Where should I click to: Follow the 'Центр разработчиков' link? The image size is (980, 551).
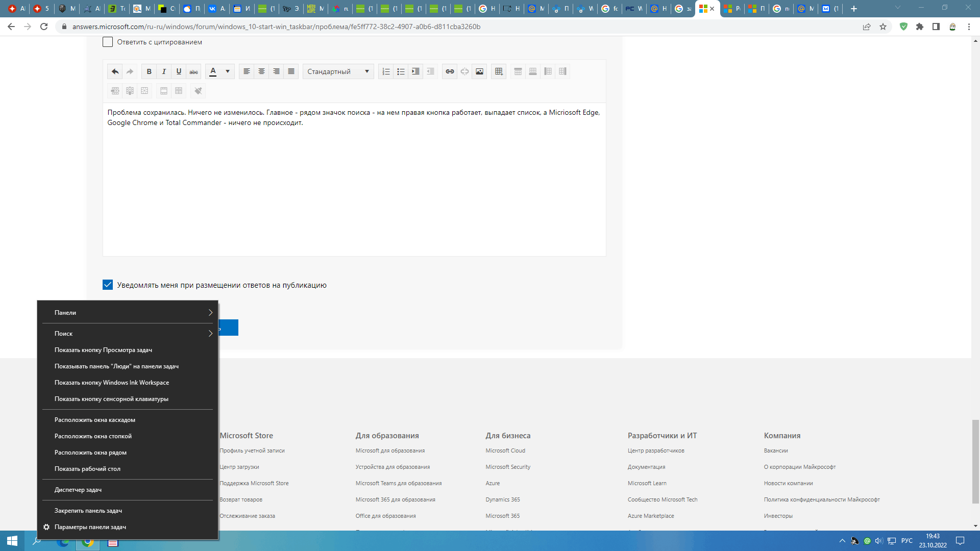point(656,450)
